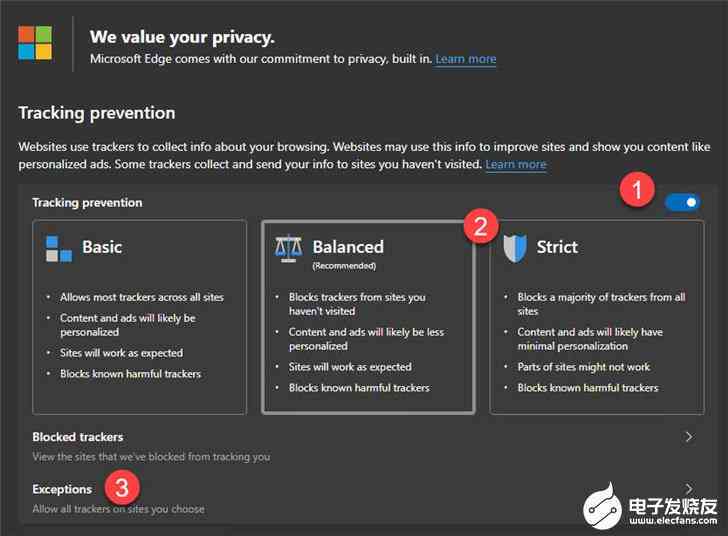Open the Blocked trackers row
This screenshot has height=536, width=728.
coord(364,446)
